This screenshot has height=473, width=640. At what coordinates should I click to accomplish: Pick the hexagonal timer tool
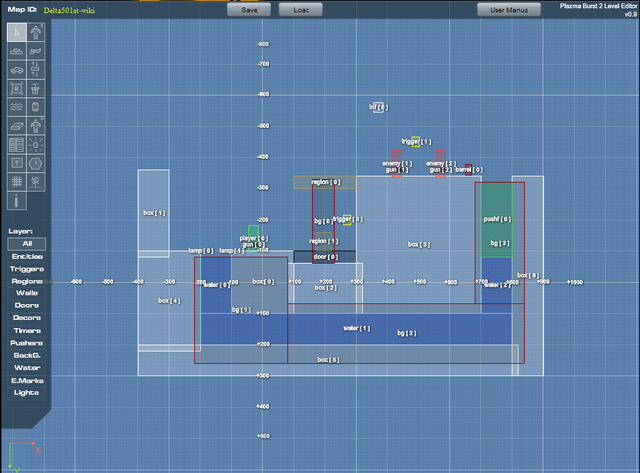click(36, 163)
